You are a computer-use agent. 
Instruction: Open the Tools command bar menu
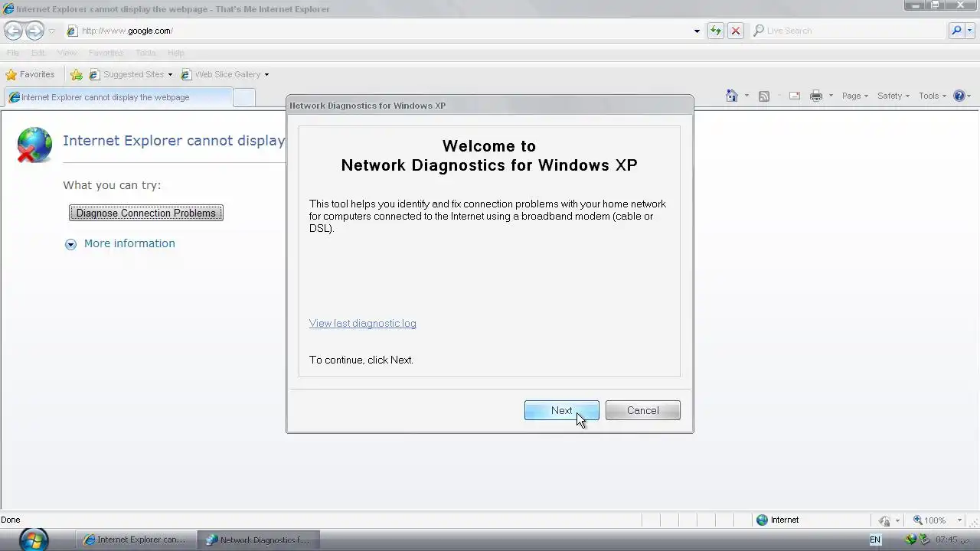[933, 96]
